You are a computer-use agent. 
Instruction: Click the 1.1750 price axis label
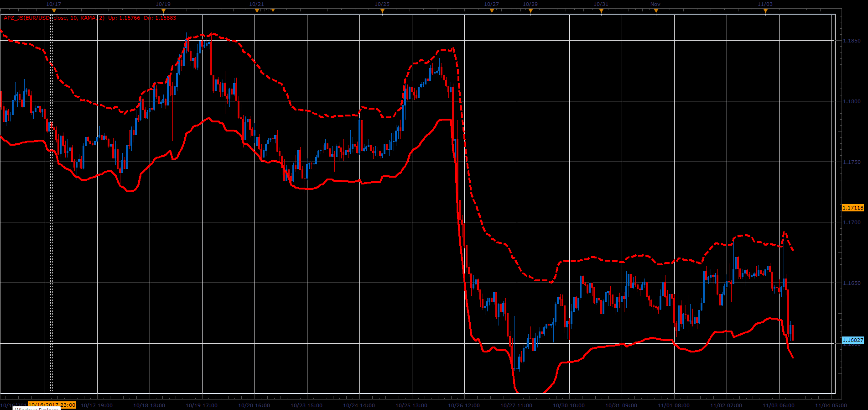point(852,162)
